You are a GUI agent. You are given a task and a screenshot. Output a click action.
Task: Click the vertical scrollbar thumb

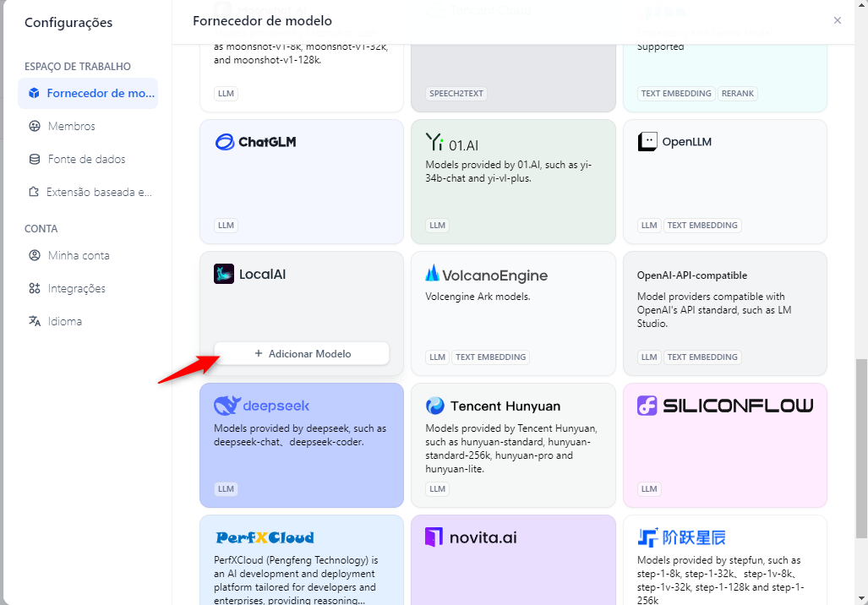(861, 449)
